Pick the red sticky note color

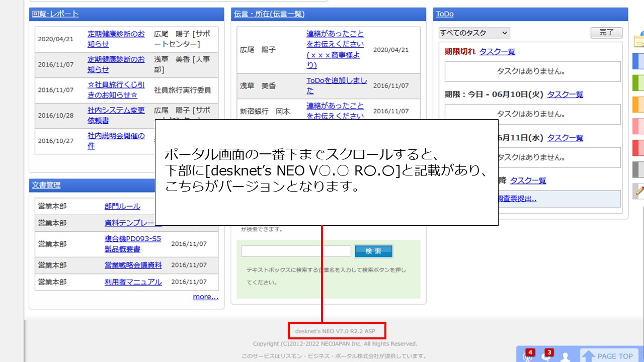[638, 147]
